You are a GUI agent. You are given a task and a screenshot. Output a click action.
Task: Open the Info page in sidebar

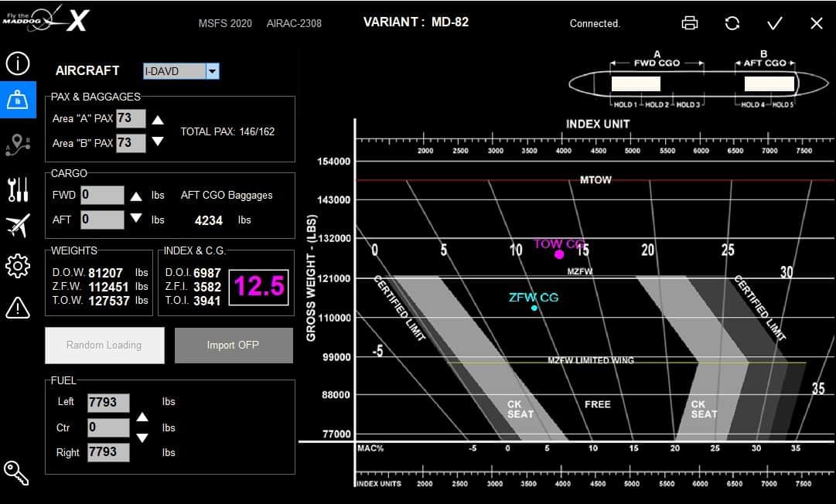pyautogui.click(x=17, y=63)
